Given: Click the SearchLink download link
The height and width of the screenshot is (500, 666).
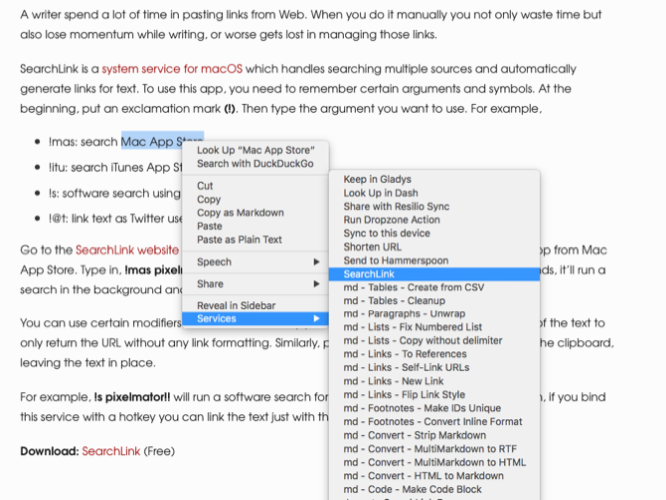Looking at the screenshot, I should (111, 451).
